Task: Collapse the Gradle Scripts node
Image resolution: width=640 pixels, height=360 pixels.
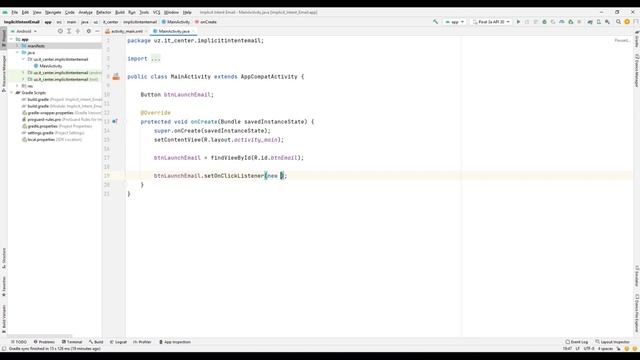Action: [x=11, y=93]
